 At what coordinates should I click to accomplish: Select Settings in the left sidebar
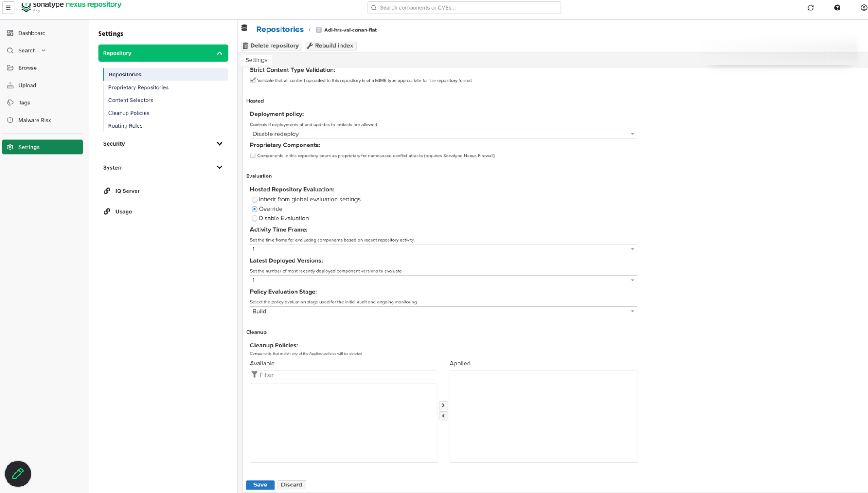click(42, 147)
